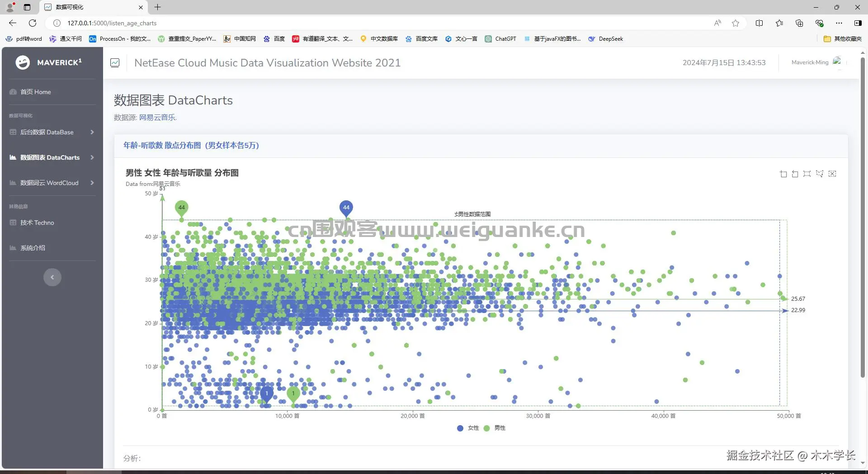Open the 中国知网 bookmark

coord(240,39)
